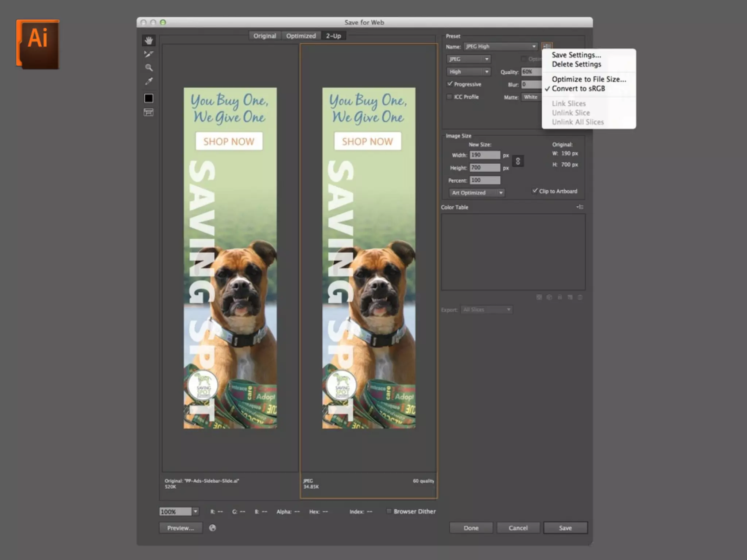This screenshot has width=747, height=560.
Task: Click the Save button
Action: click(565, 528)
